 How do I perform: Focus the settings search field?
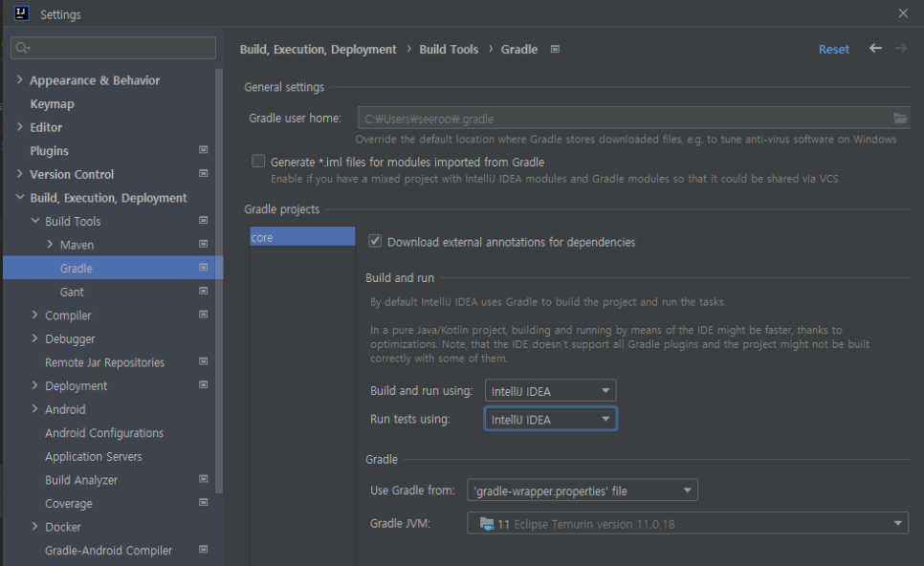click(x=113, y=48)
